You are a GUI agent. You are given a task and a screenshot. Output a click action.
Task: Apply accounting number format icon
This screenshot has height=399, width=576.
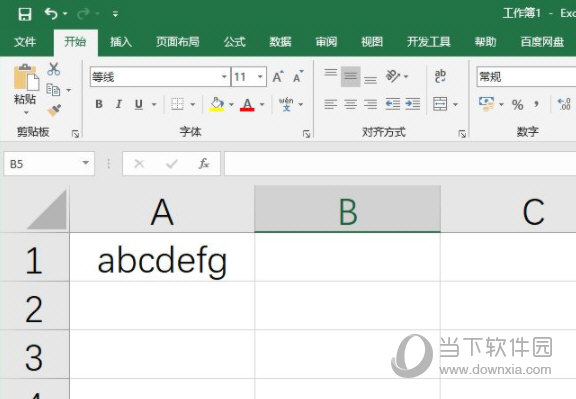point(487,104)
